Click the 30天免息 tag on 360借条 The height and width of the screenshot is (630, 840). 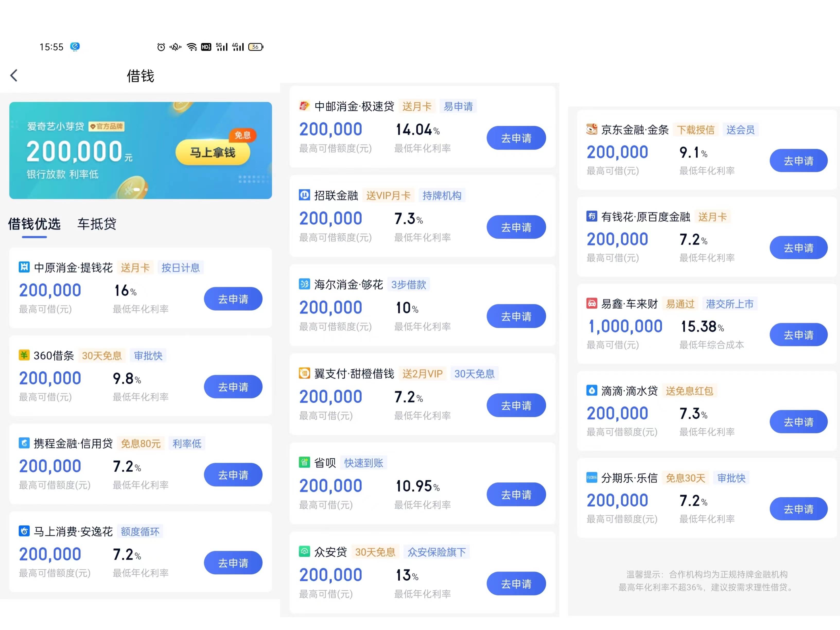click(102, 356)
